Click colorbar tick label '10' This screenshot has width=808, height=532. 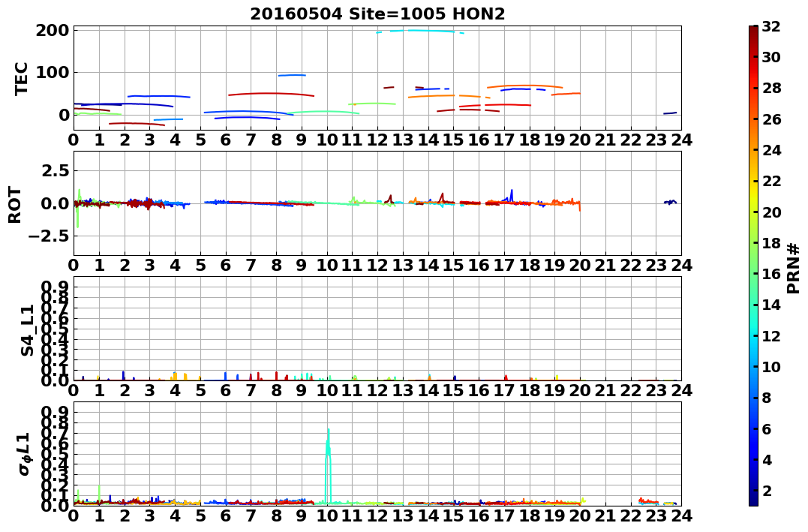(772, 366)
